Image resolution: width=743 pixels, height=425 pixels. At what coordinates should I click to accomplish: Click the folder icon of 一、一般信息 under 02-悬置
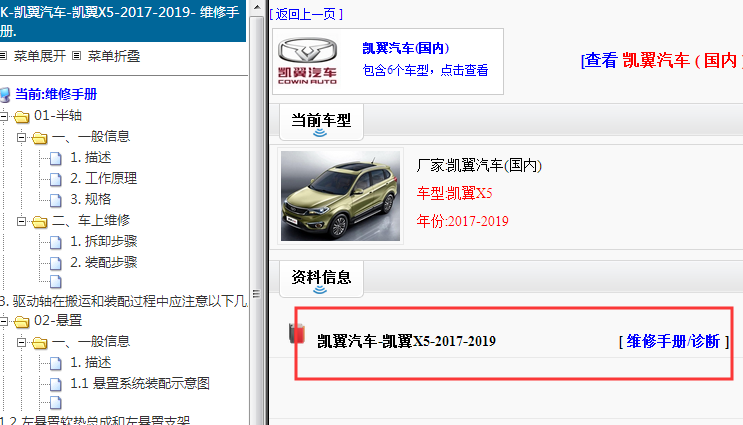click(40, 343)
